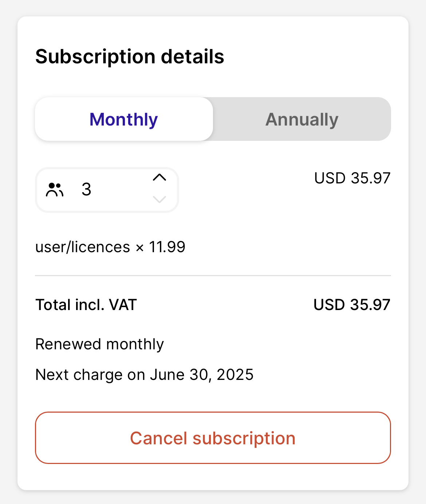Click the bold USD 35.97 total amount
Image resolution: width=426 pixels, height=504 pixels.
click(x=352, y=305)
